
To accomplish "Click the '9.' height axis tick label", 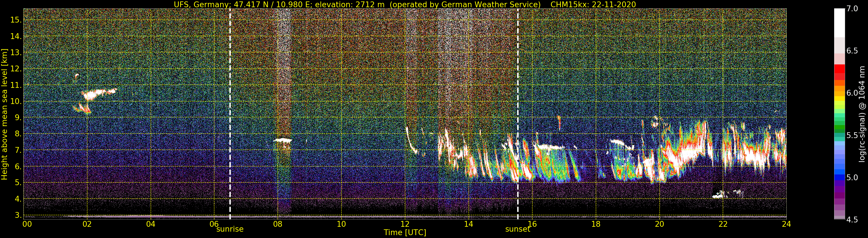I will click(18, 118).
